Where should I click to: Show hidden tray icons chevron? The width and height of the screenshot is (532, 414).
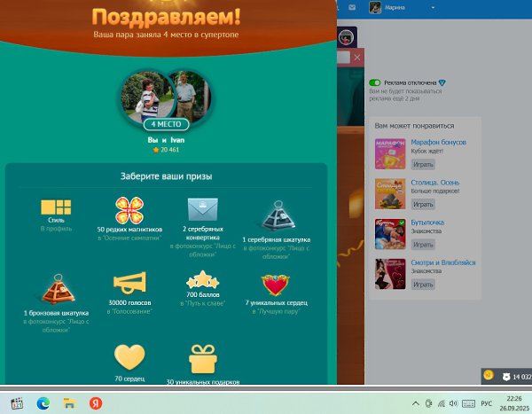[413, 403]
